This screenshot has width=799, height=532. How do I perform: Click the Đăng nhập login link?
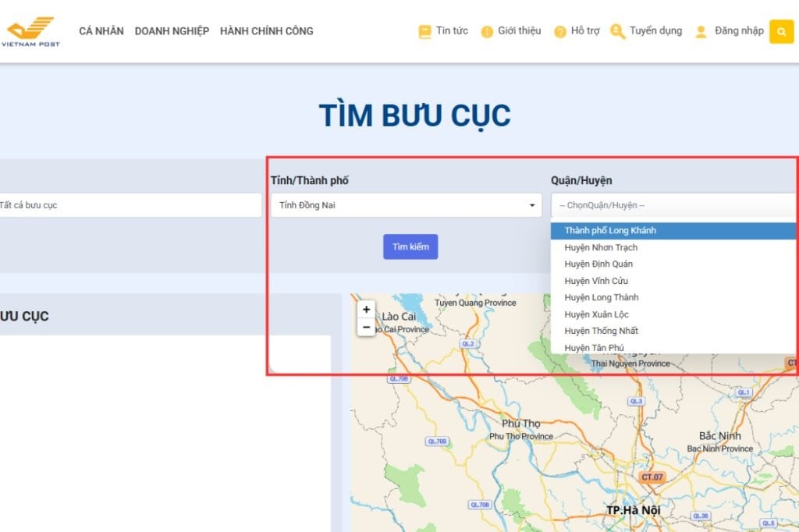[739, 31]
